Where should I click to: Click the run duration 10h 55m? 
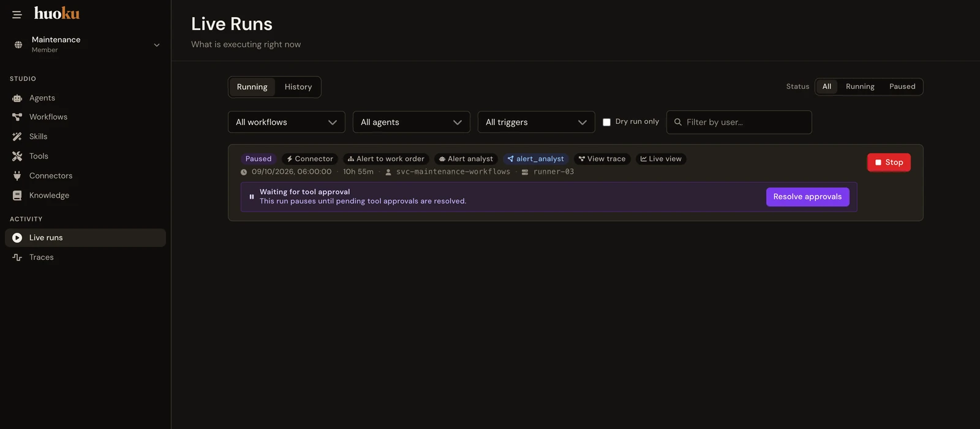pos(358,172)
